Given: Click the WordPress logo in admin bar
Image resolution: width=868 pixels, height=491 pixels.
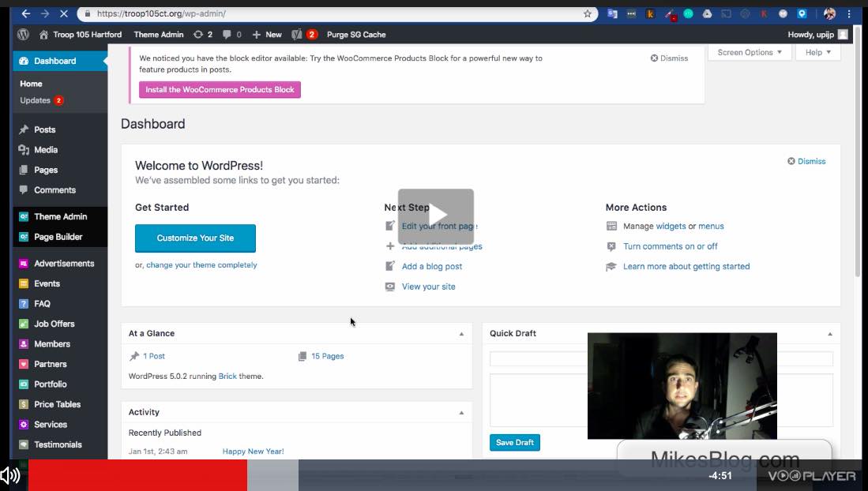Looking at the screenshot, I should [x=23, y=34].
